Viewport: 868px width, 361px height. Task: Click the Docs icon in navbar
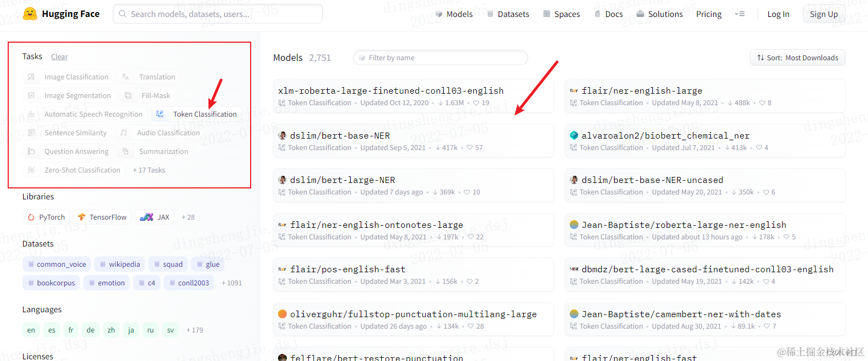[598, 14]
